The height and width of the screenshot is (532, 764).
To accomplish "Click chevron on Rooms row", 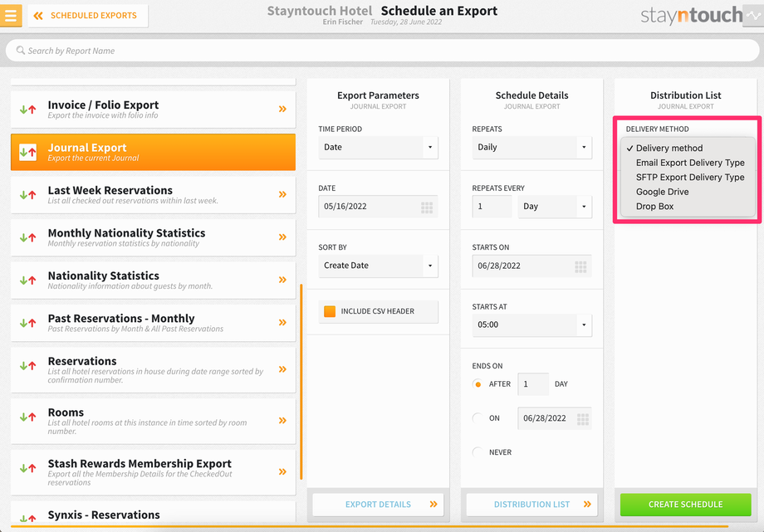I will (x=282, y=421).
